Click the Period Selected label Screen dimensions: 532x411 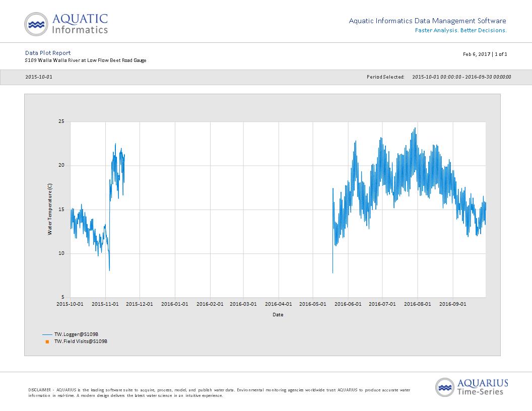[385, 77]
